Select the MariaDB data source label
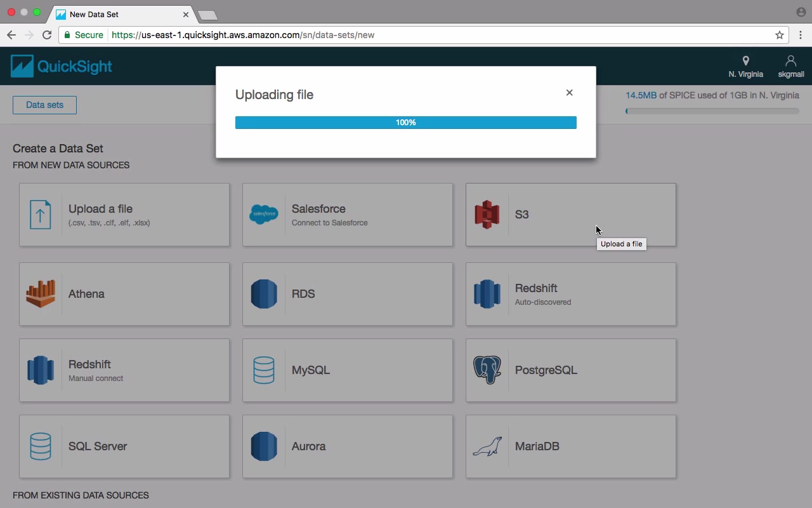The width and height of the screenshot is (812, 508). tap(537, 446)
